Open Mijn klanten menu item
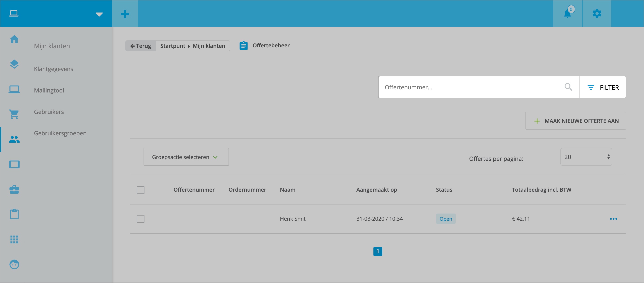Image resolution: width=644 pixels, height=283 pixels. [52, 46]
